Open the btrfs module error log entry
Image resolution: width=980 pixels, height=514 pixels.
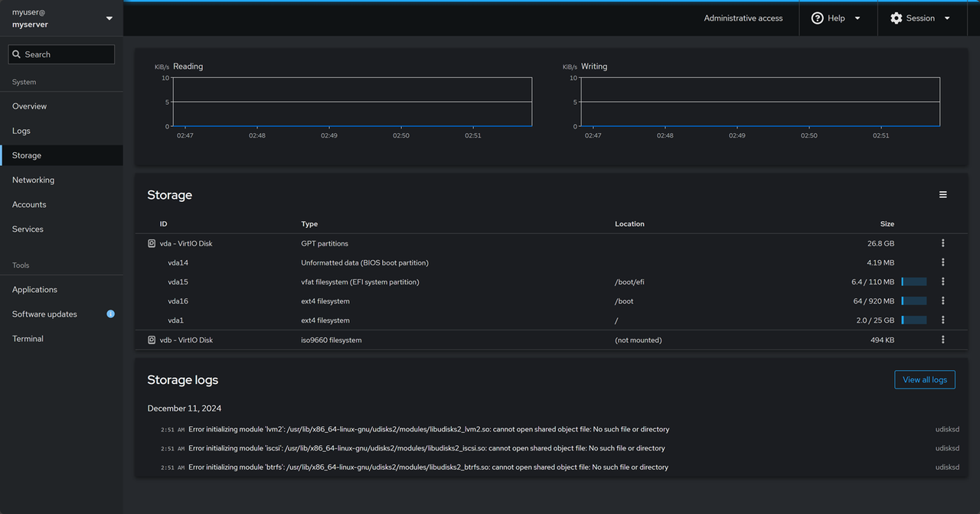click(550, 467)
